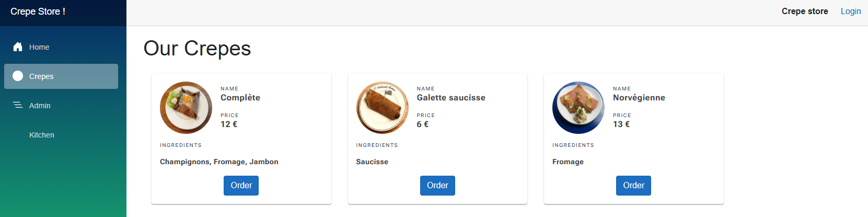Select the Norvégienne name text
Screen dimensions: 868x217
[x=639, y=98]
